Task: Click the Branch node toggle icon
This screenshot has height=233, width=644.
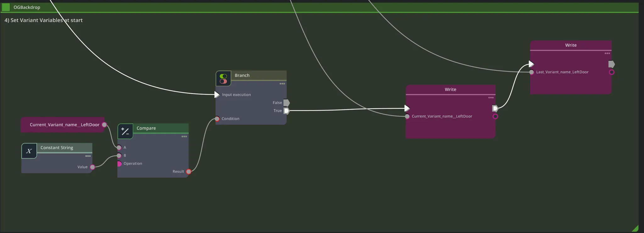Action: click(x=223, y=79)
